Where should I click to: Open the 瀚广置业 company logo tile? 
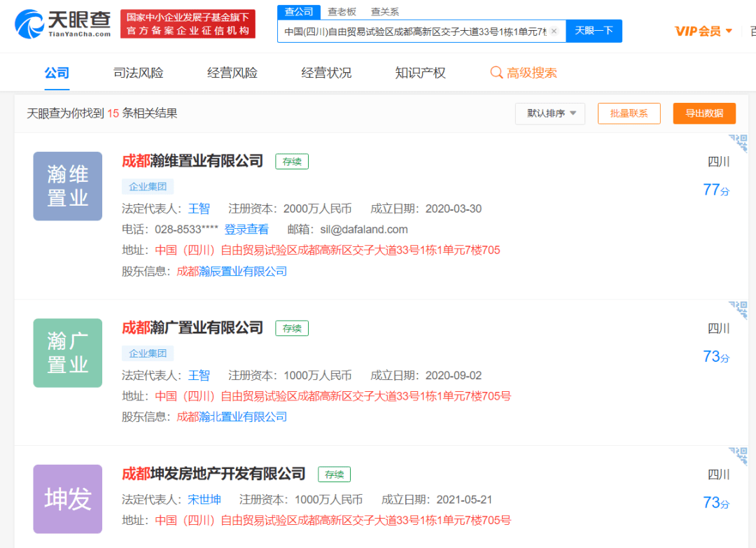68,353
